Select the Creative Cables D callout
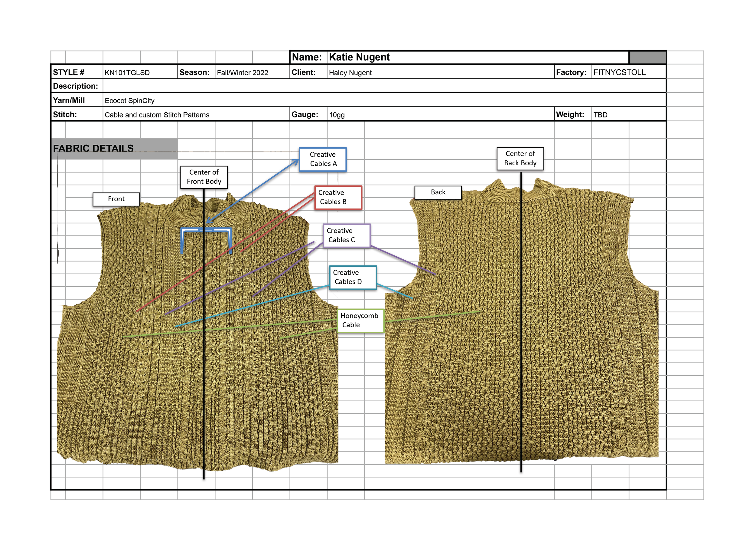This screenshot has width=756, height=559. (x=353, y=278)
